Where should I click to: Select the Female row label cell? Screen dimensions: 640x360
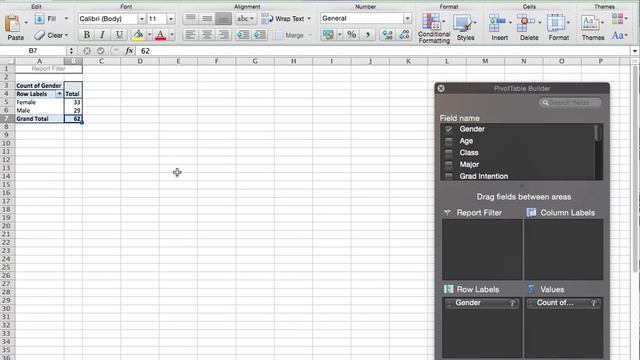(x=40, y=102)
